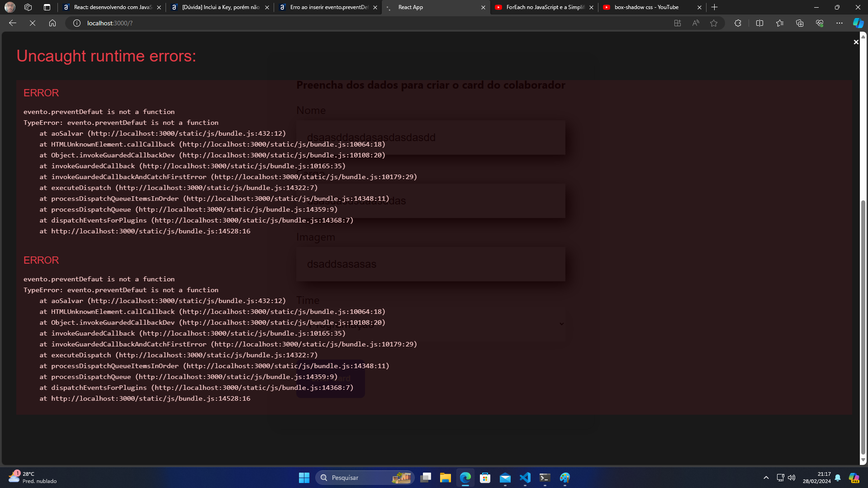The image size is (868, 488).
Task: Open Browser essentials heart icon
Action: [x=820, y=23]
